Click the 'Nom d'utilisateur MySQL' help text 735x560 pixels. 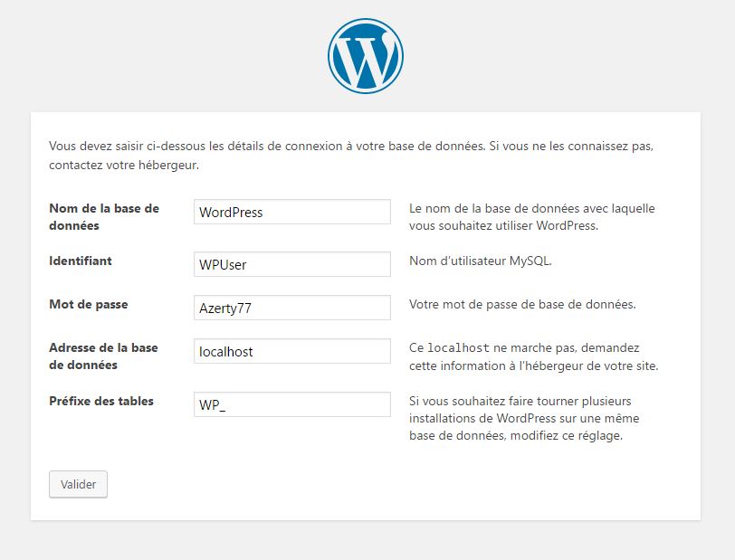(480, 261)
